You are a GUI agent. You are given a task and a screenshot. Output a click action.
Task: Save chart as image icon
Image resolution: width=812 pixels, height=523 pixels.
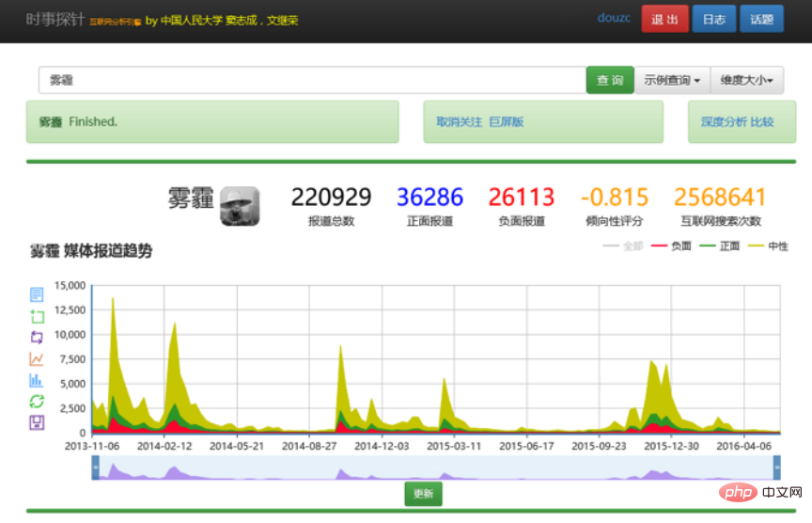[37, 422]
